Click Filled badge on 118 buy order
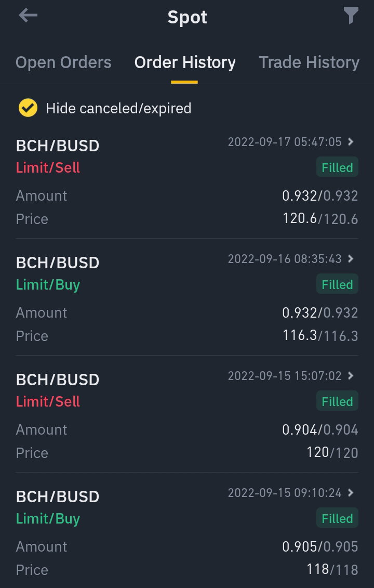 point(337,518)
